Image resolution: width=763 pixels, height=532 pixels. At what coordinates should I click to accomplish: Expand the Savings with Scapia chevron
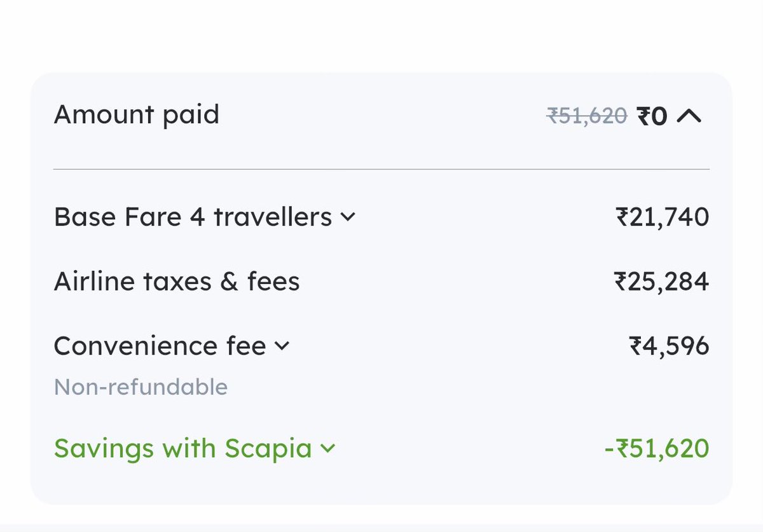[327, 449]
